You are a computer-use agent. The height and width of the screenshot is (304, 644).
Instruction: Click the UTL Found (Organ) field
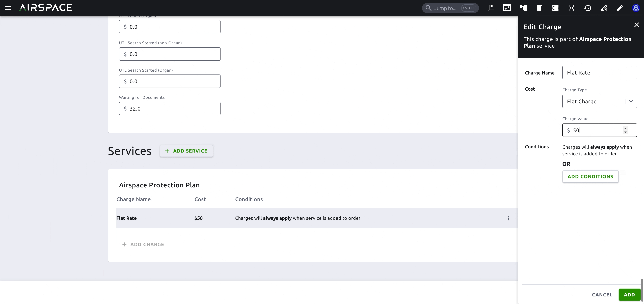[x=170, y=27]
